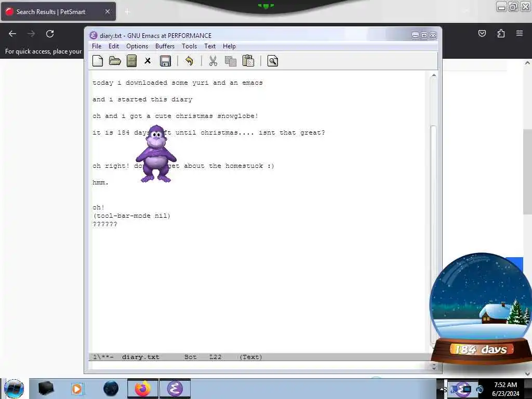This screenshot has width=532, height=399.
Task: Open the Text menu in Emacs
Action: tap(210, 46)
